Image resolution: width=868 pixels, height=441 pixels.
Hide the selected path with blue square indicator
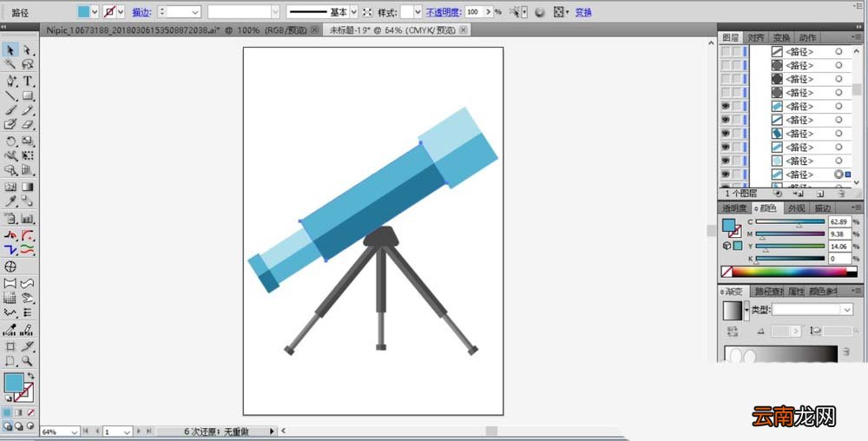[725, 174]
